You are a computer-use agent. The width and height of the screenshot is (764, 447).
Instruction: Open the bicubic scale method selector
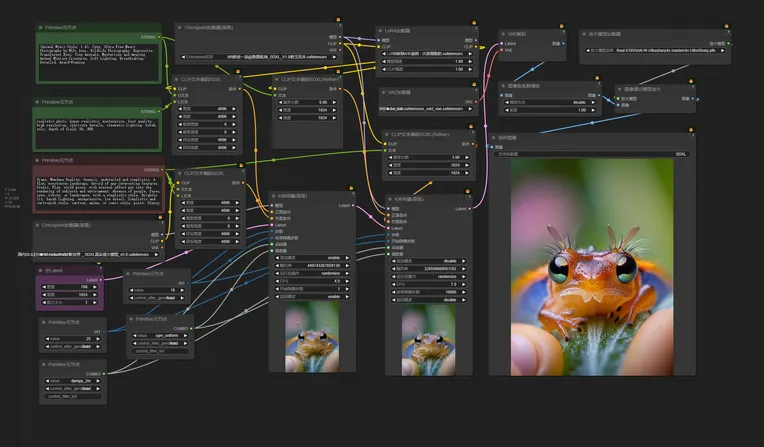(x=550, y=103)
